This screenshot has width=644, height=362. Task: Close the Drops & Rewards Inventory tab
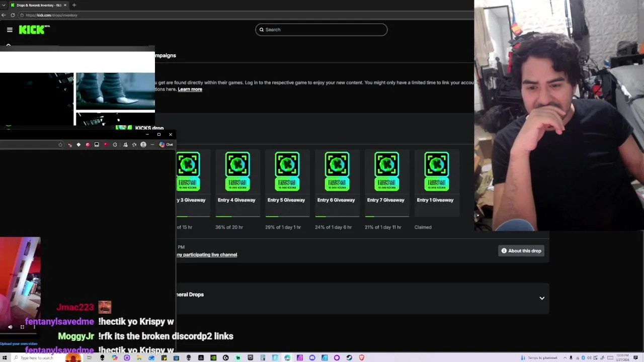pyautogui.click(x=65, y=5)
